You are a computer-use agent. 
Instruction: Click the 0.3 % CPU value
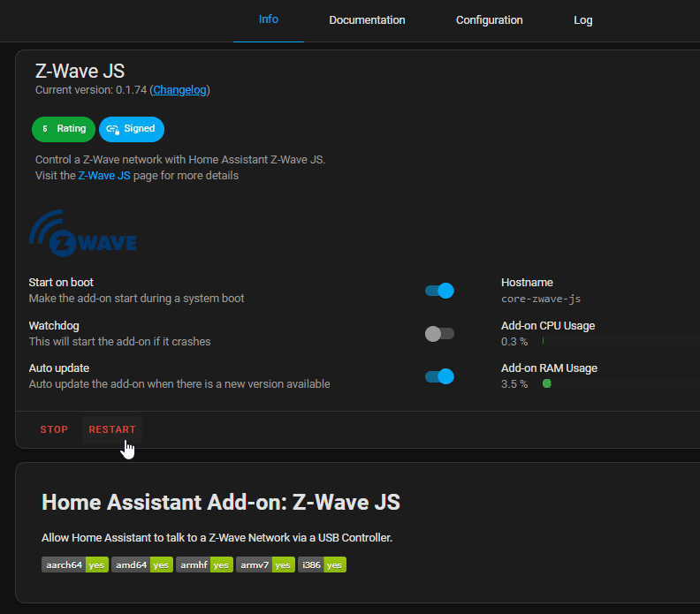point(514,341)
